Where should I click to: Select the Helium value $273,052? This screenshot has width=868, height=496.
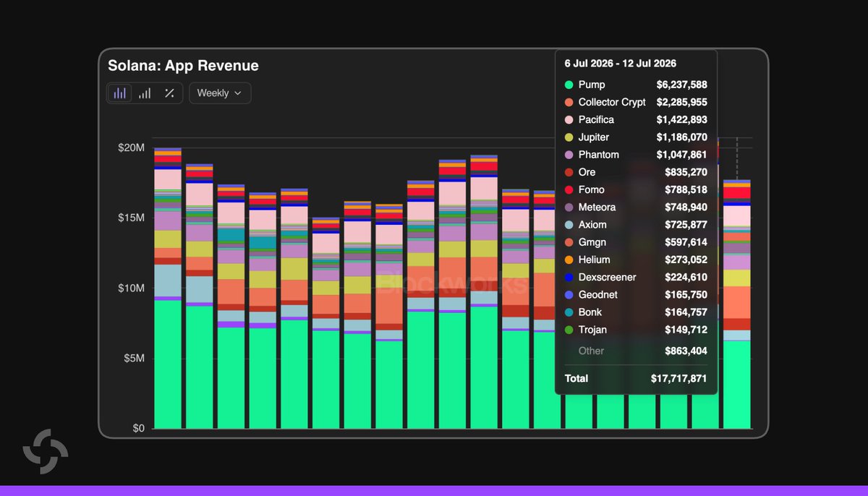[686, 260]
